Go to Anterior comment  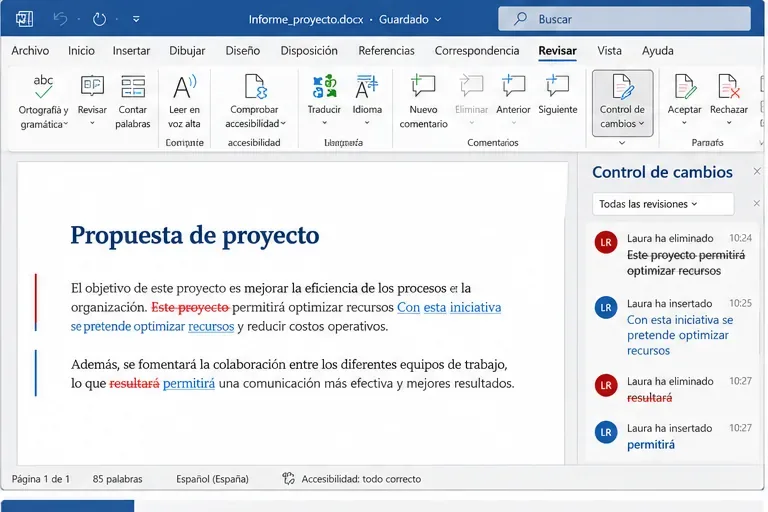[513, 95]
